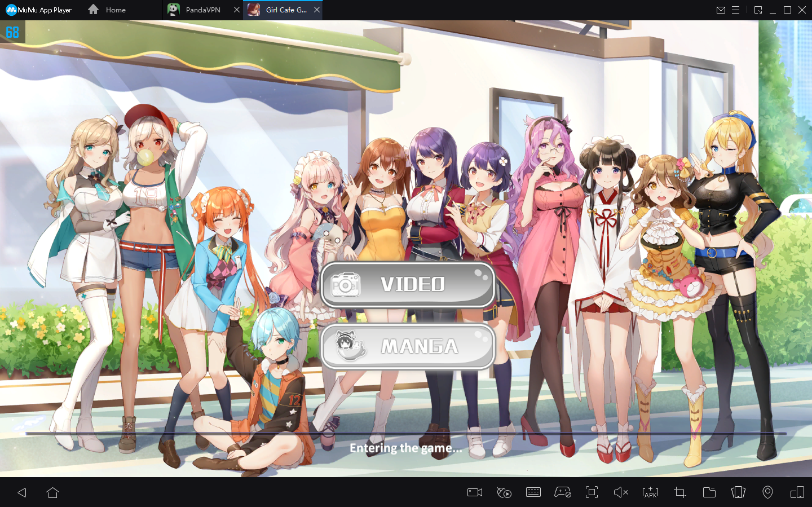Screen dimensions: 812x507
Task: Close the Girl Cafe G... tab
Action: (317, 10)
